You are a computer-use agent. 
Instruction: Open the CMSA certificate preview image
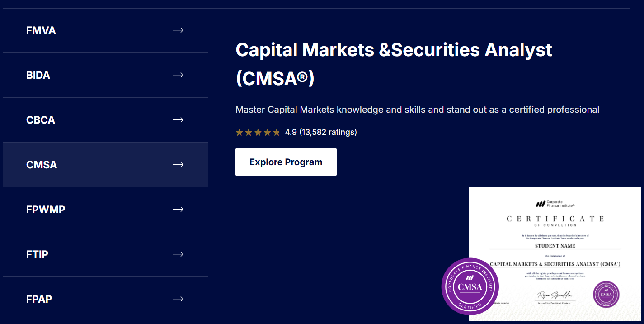pyautogui.click(x=555, y=254)
